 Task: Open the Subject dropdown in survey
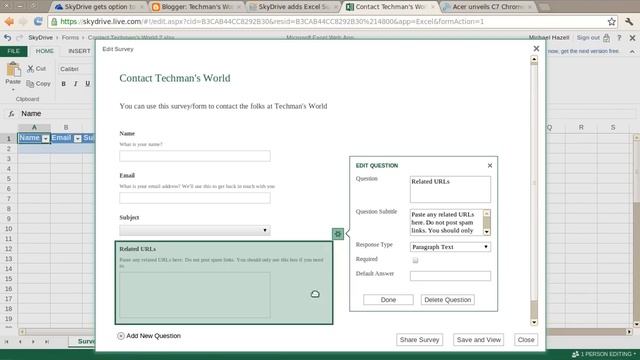click(195, 230)
